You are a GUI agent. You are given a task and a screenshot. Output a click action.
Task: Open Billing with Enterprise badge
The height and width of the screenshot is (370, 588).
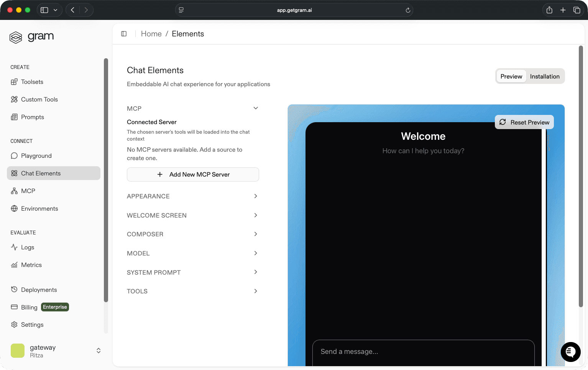point(29,307)
